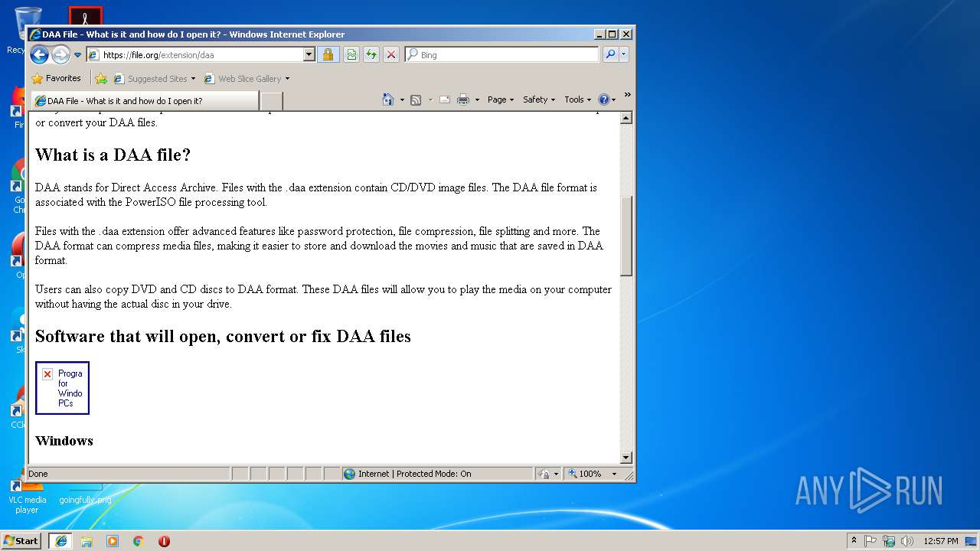View the security lock icon report

328,55
